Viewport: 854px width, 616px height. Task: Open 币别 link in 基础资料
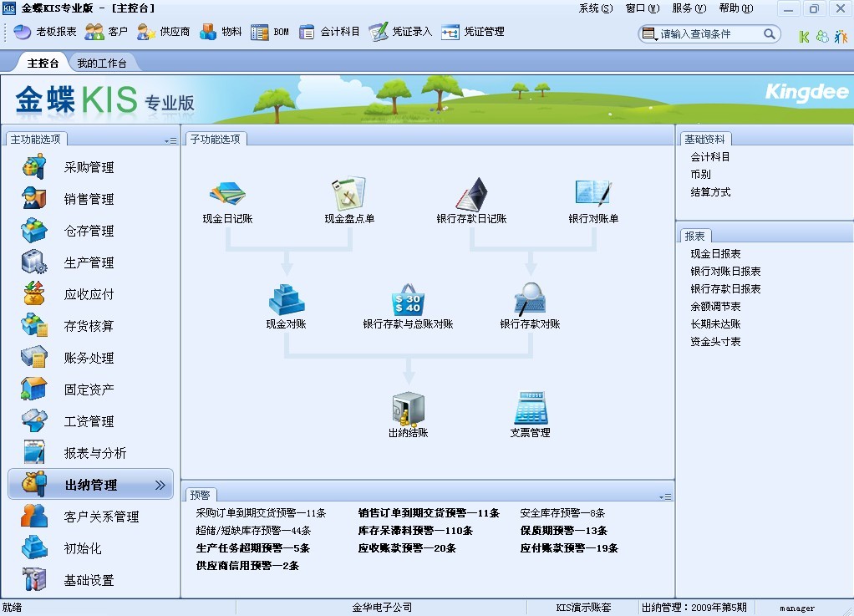(x=700, y=175)
